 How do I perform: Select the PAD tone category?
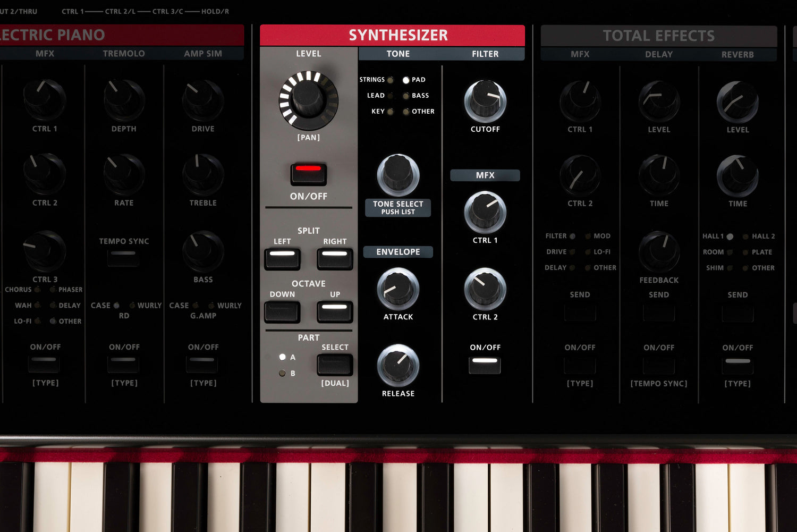(x=406, y=80)
